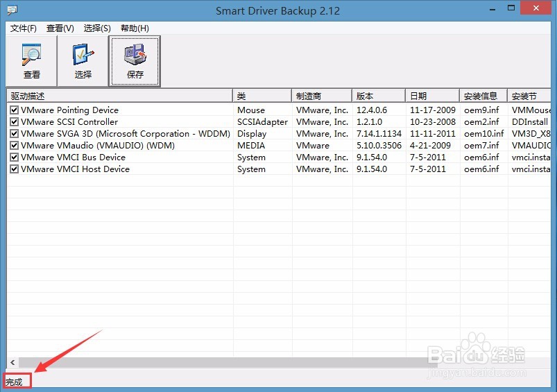Click the oem7.inf cell
This screenshot has height=392, width=557.
click(x=481, y=146)
